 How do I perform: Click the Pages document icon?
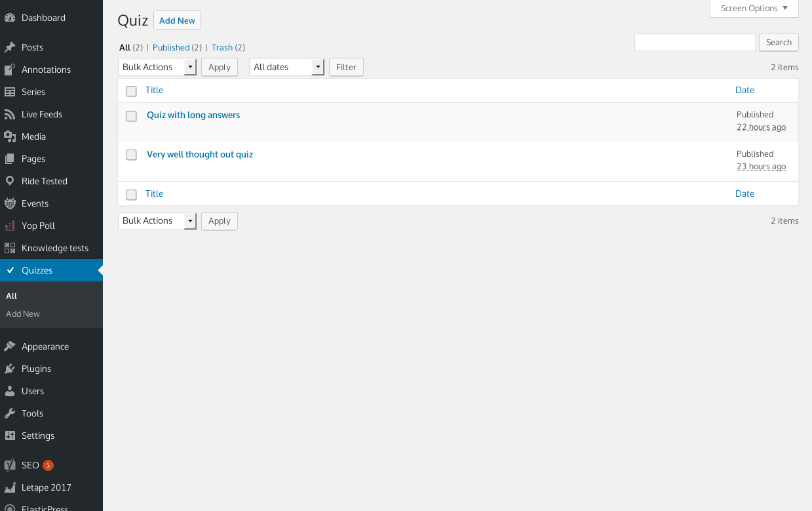click(10, 159)
